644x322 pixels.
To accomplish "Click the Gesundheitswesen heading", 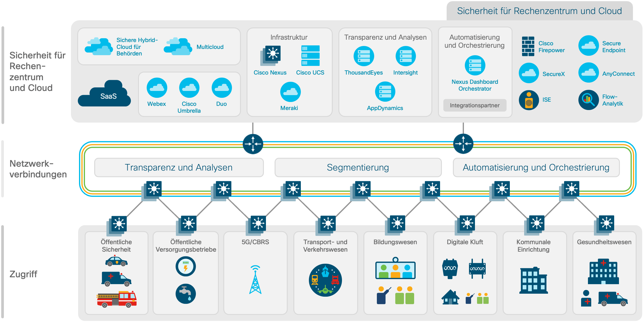I will [x=604, y=242].
